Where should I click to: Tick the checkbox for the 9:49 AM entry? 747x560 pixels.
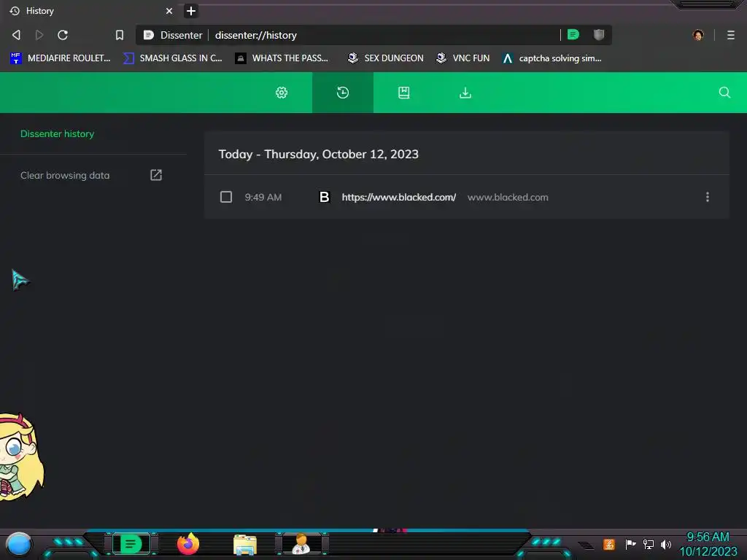coord(226,197)
